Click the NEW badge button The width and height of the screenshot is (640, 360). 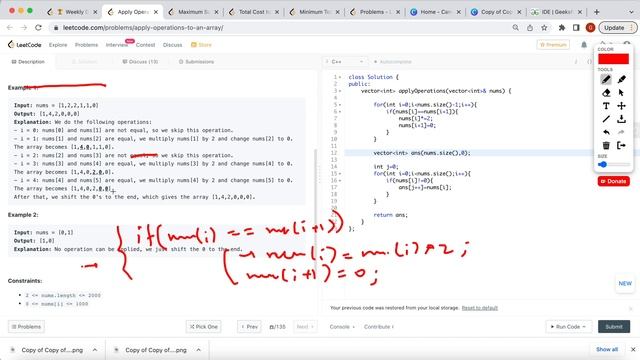coord(625,283)
